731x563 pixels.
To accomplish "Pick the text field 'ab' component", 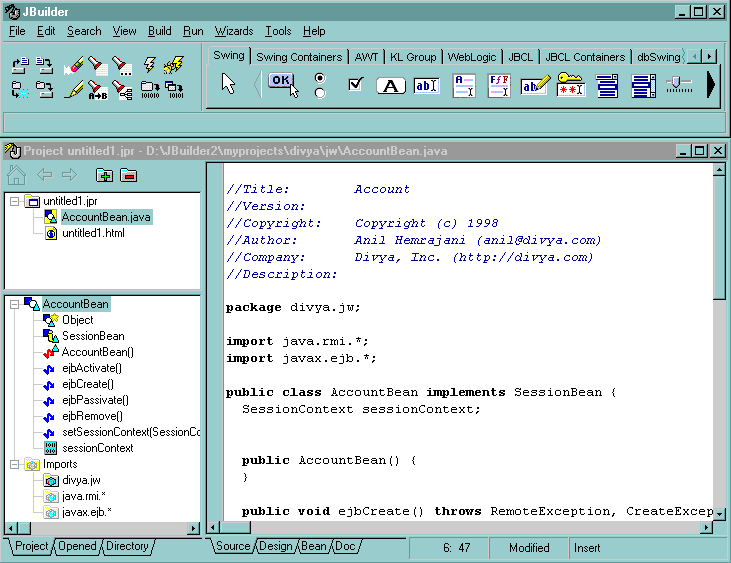I will click(x=427, y=86).
